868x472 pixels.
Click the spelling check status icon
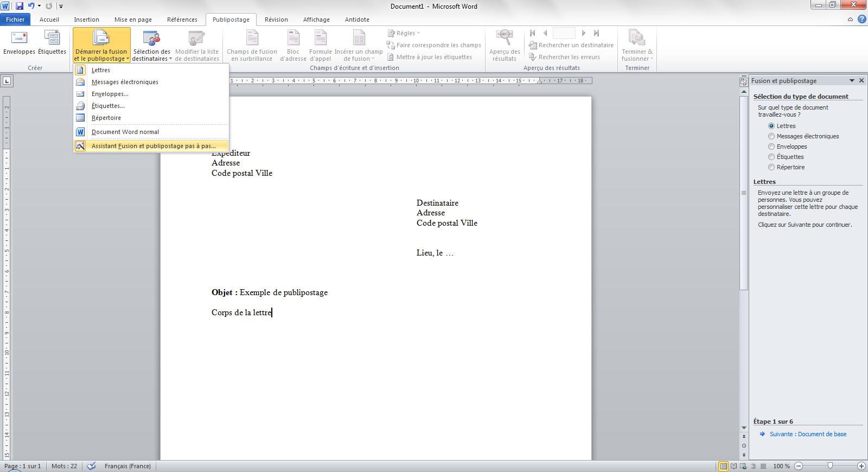(92, 466)
